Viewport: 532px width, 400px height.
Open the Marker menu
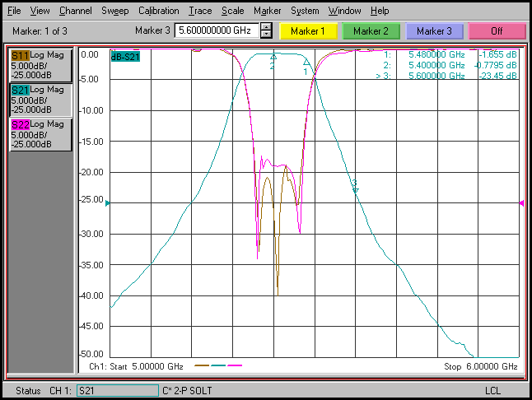(x=268, y=11)
